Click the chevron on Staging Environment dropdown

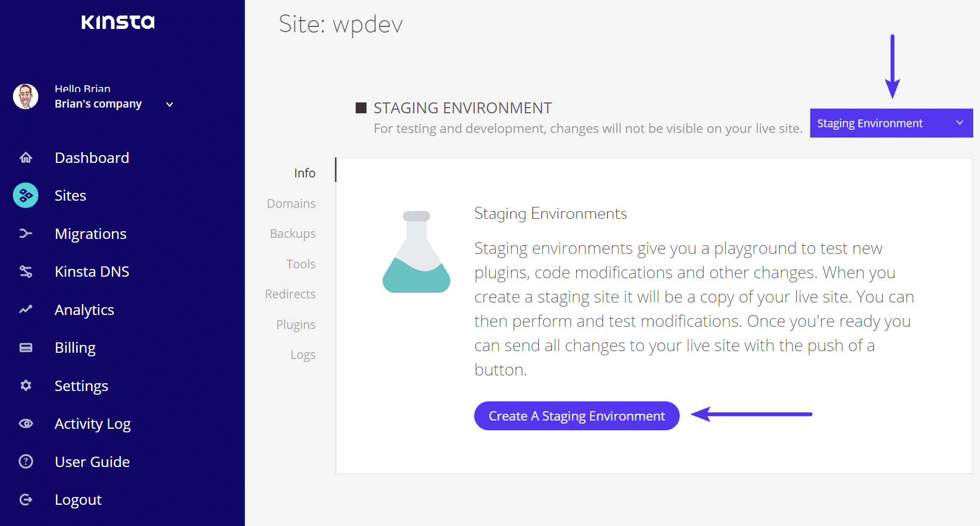click(x=960, y=123)
